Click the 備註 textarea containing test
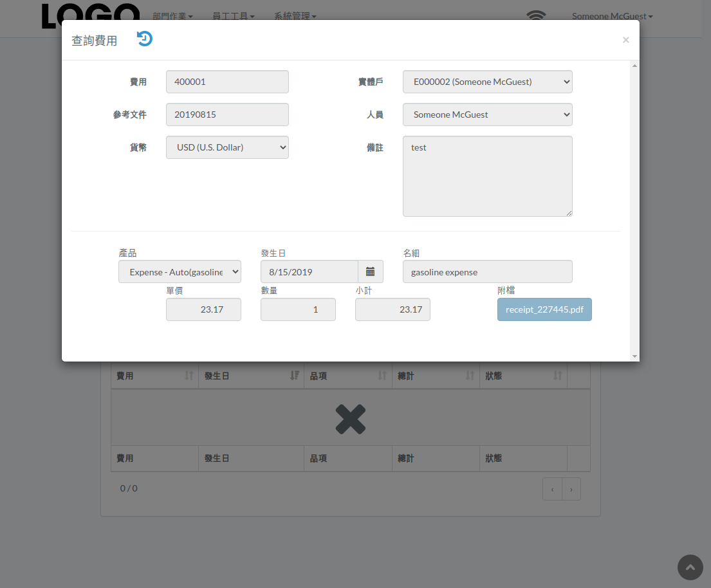This screenshot has width=711, height=588. [488, 176]
